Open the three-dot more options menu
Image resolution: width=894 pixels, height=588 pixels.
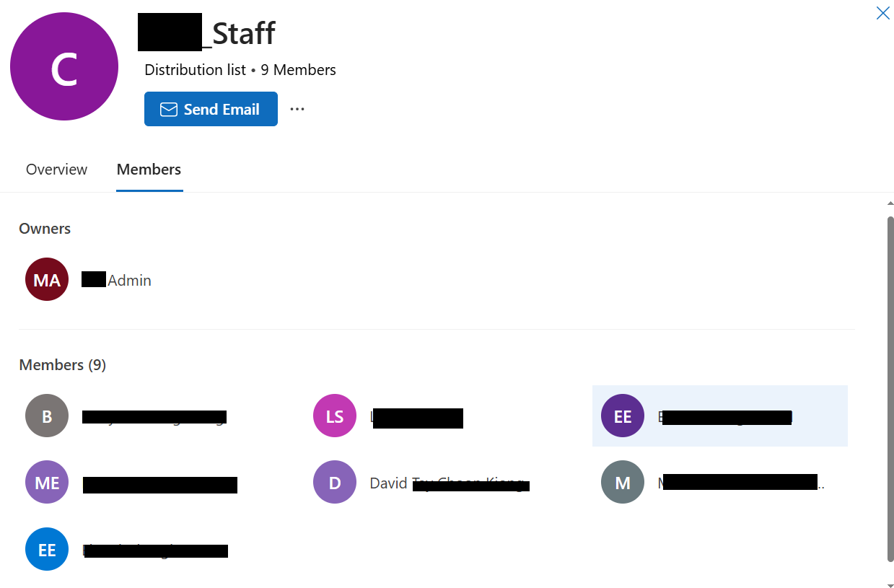click(x=297, y=109)
